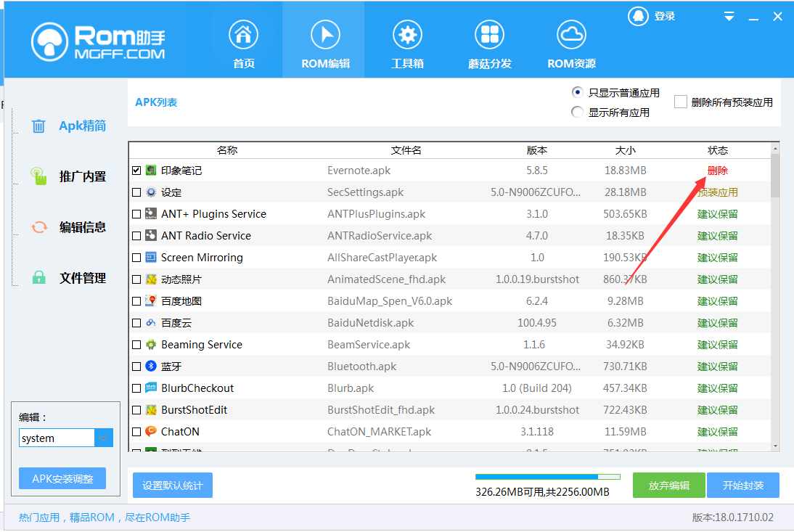Screen dimensions: 794x532
Task: Click the 文件管理 lock icon
Action: click(x=39, y=277)
